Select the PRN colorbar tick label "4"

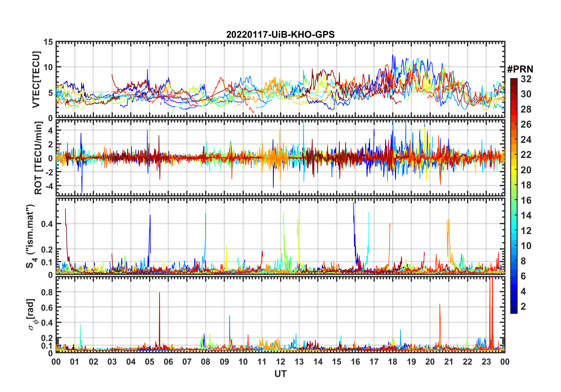coord(523,291)
